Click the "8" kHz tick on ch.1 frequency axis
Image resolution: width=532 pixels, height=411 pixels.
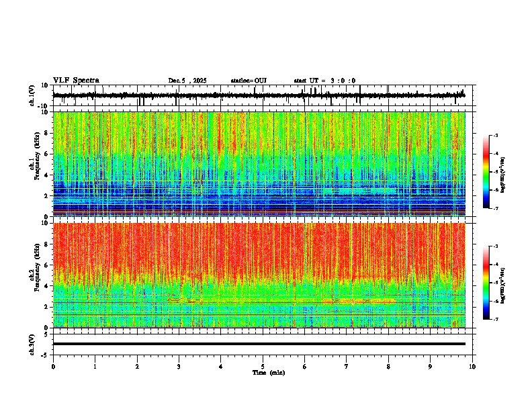(47, 133)
